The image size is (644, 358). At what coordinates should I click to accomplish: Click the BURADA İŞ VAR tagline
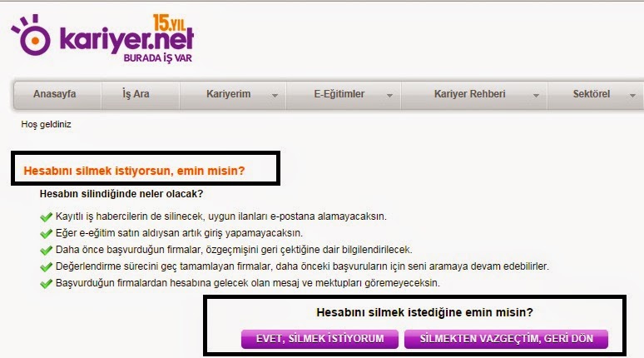[158, 58]
